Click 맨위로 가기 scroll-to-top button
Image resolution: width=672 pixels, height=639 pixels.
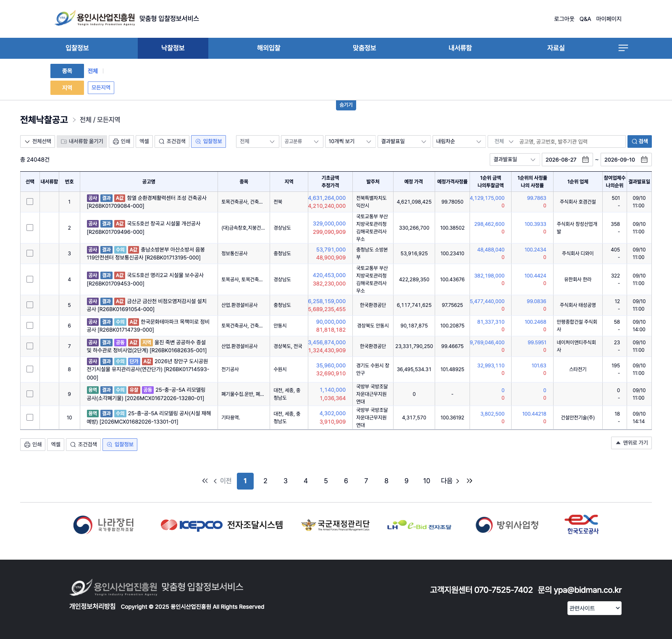point(631,443)
